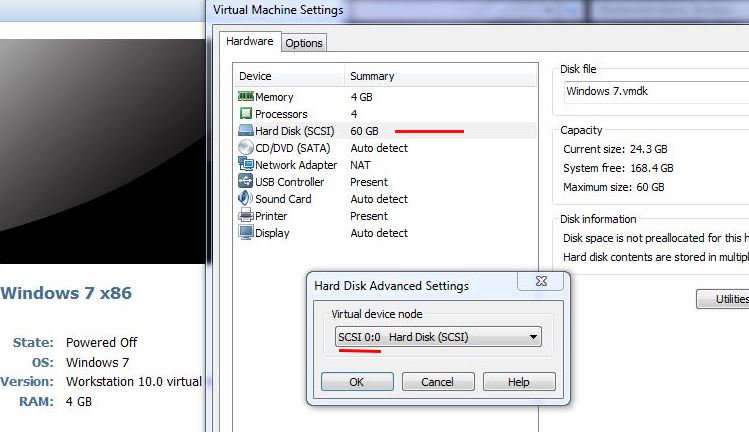Select the Network Adapter row label
749x432 pixels.
pyautogui.click(x=296, y=165)
